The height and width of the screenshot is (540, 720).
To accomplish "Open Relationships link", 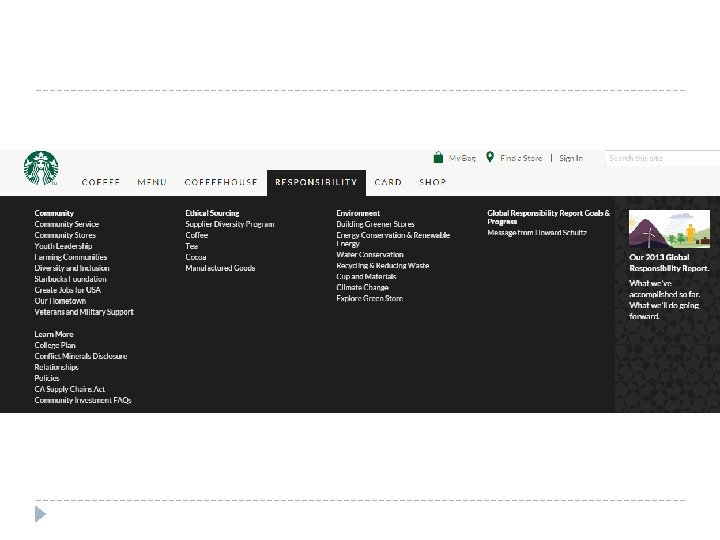I will (x=56, y=367).
